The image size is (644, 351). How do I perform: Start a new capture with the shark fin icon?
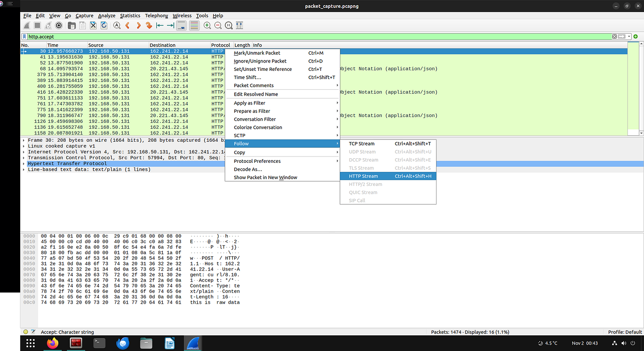pos(27,26)
